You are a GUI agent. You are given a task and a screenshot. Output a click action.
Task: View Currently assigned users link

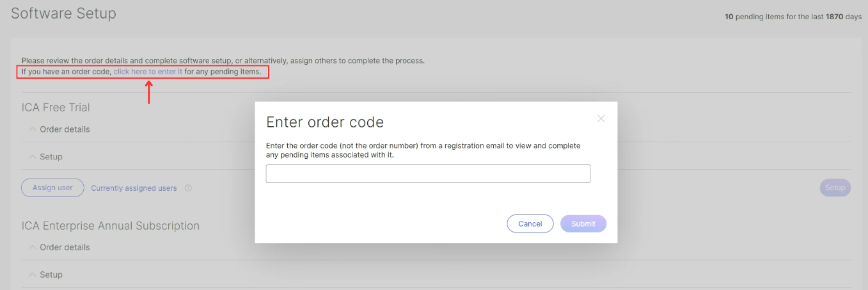pos(134,188)
